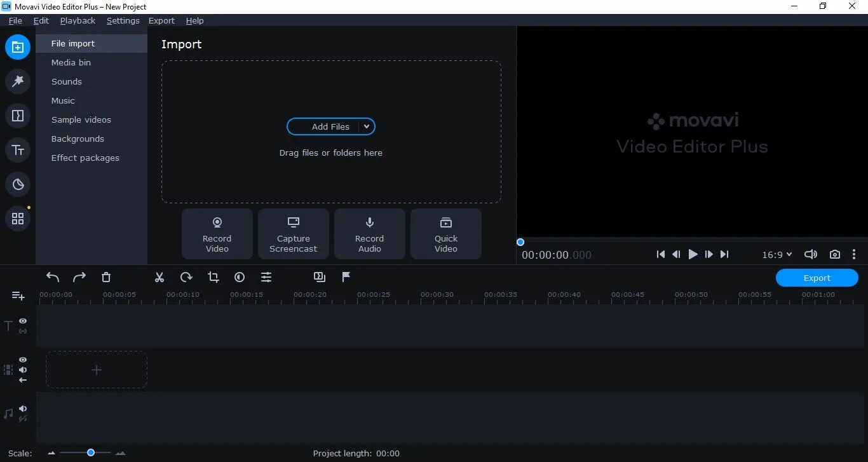
Task: Open the Playback menu
Action: pyautogui.click(x=78, y=20)
